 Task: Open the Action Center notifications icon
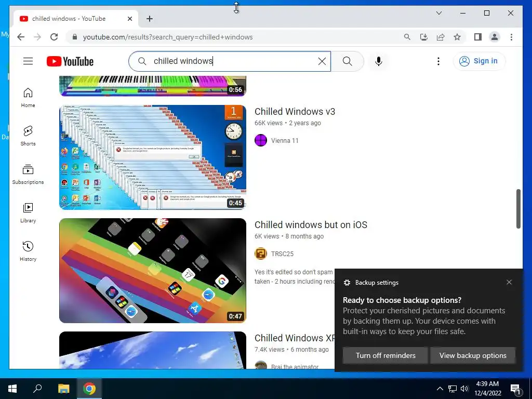click(x=515, y=389)
